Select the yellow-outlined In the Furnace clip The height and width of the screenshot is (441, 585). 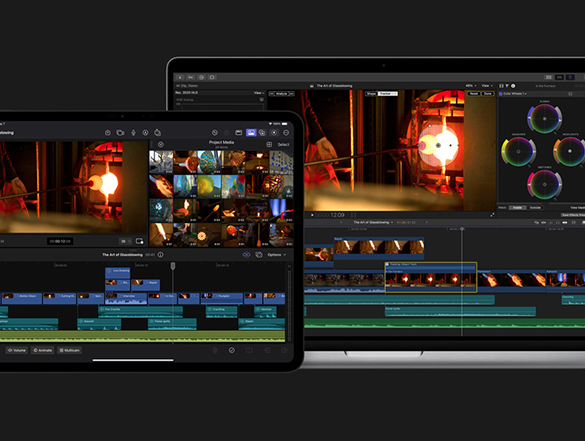click(x=431, y=277)
